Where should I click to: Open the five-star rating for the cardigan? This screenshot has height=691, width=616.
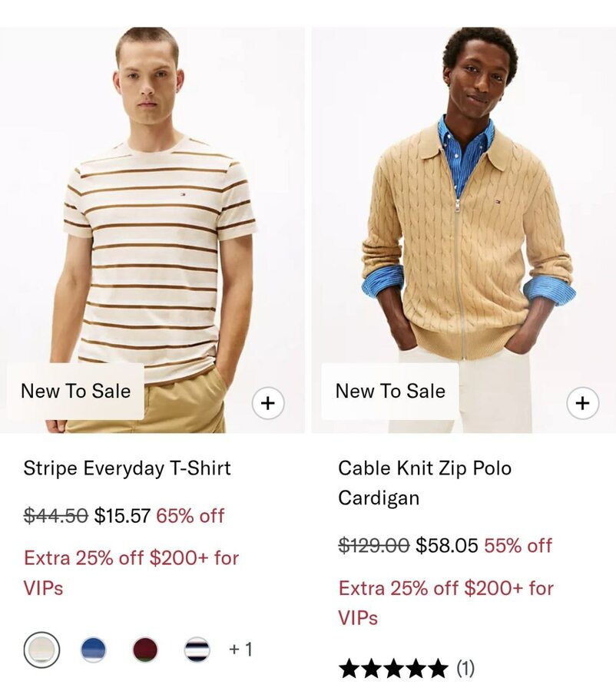click(392, 669)
